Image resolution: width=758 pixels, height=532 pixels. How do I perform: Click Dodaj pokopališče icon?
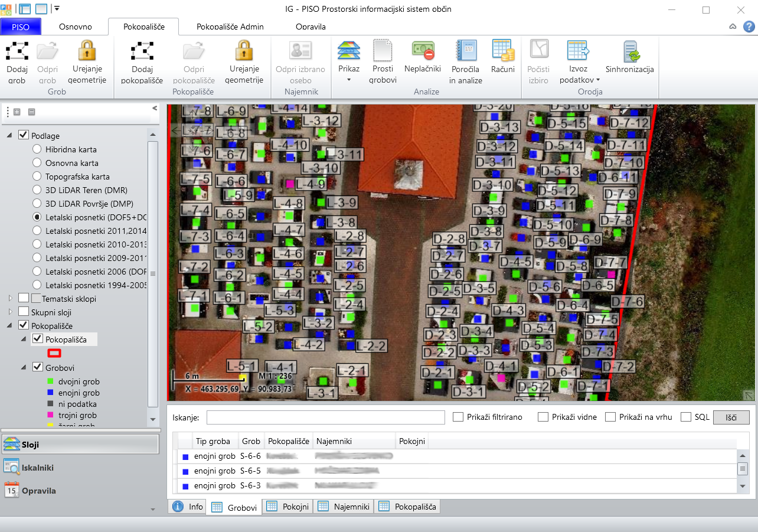point(142,51)
